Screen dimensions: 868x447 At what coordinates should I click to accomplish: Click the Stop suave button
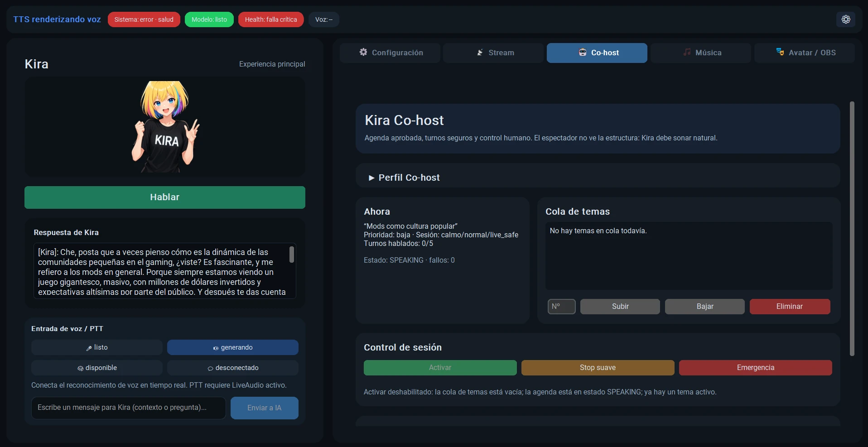pyautogui.click(x=598, y=368)
